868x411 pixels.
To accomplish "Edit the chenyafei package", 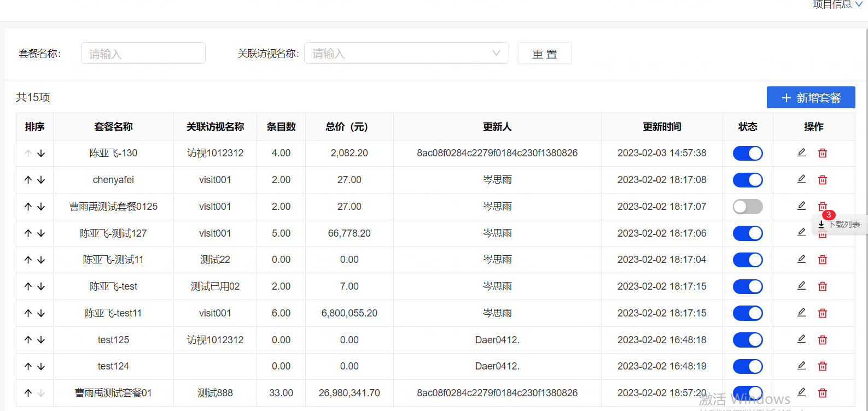I will point(801,179).
